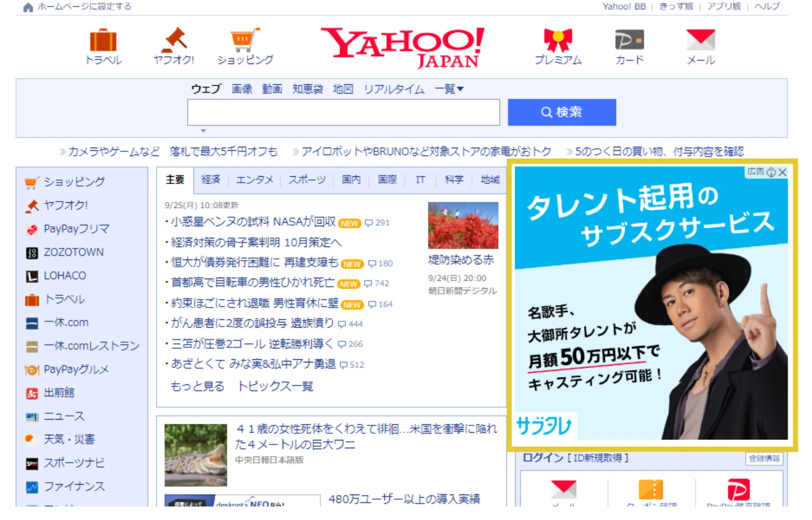Open the ID新規取得 link
This screenshot has height=520, width=812.
point(598,458)
